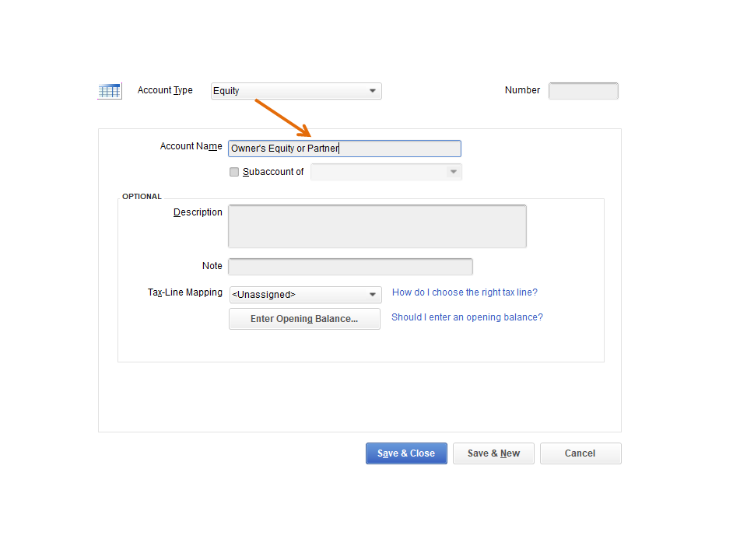Click the Save & New button
This screenshot has height=560, width=747.
[493, 453]
